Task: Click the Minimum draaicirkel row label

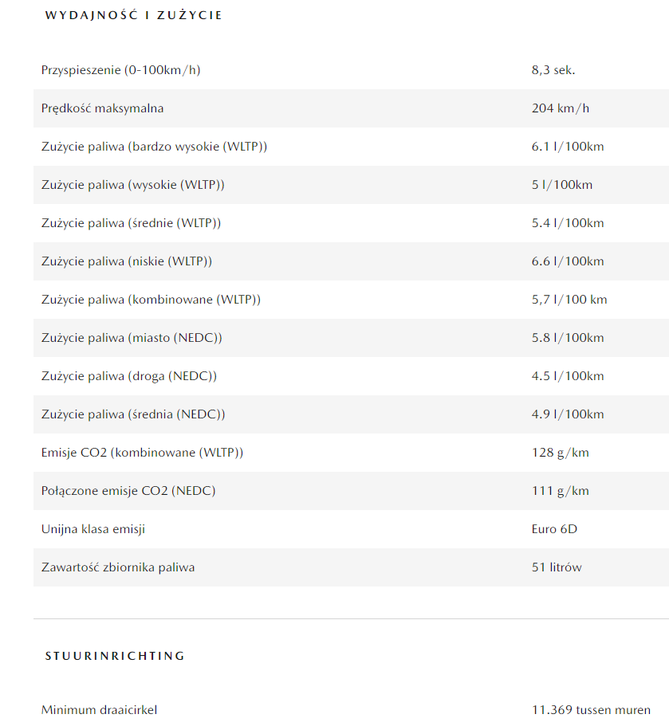Action: (99, 710)
